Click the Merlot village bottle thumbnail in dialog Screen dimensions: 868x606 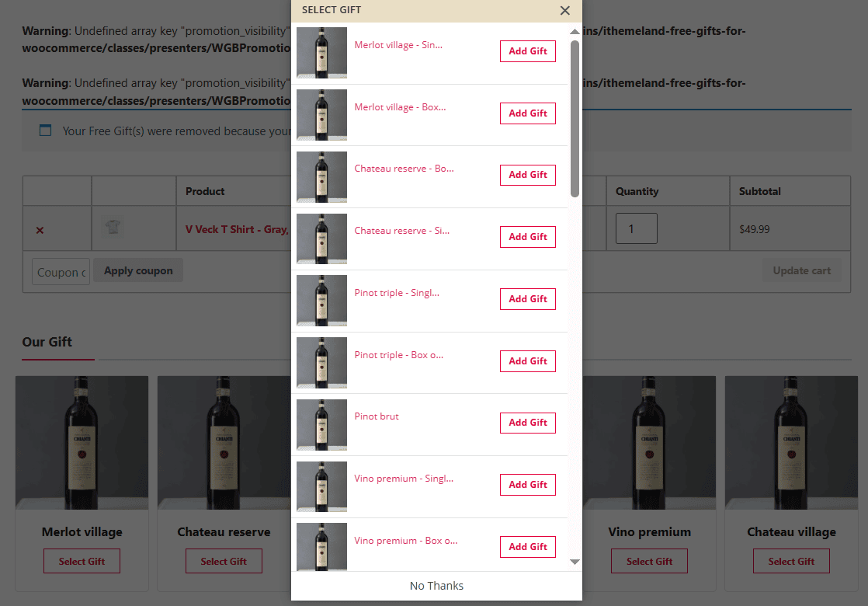[x=321, y=52]
